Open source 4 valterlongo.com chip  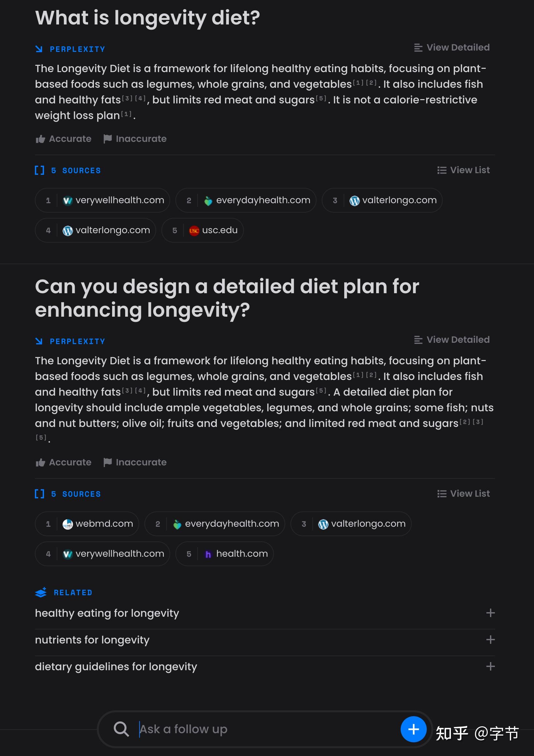click(96, 230)
